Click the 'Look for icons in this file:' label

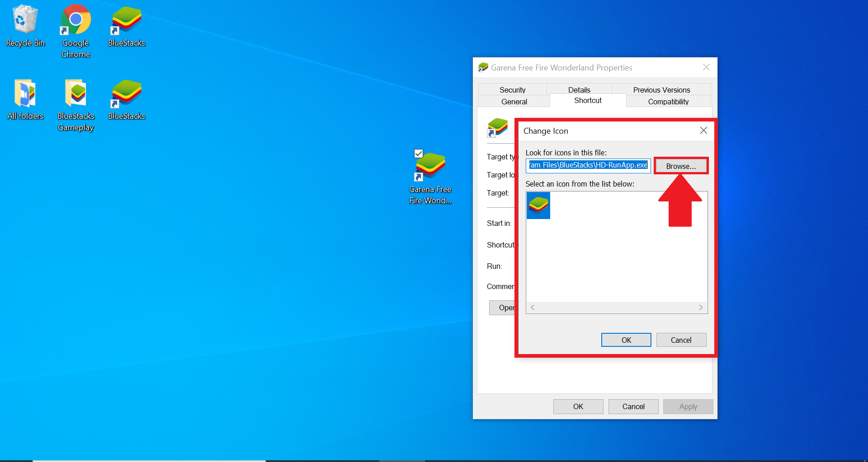[566, 153]
